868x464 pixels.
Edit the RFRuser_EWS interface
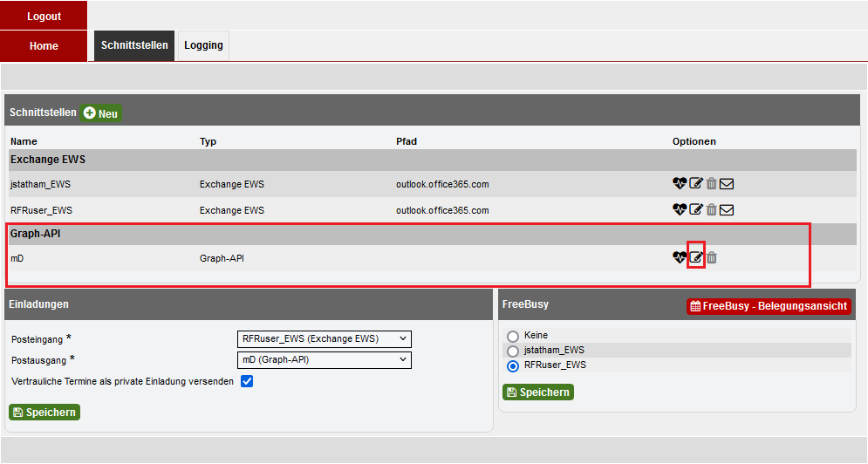(696, 209)
